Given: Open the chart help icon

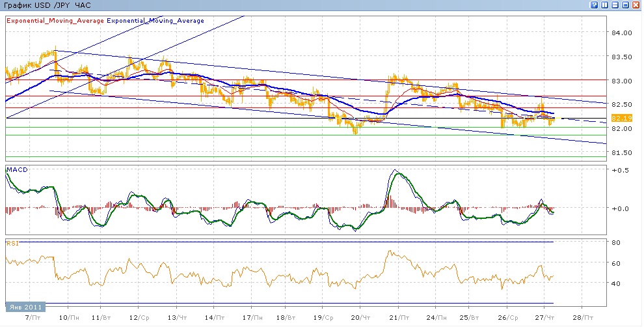Looking at the screenshot, I should pyautogui.click(x=594, y=5).
